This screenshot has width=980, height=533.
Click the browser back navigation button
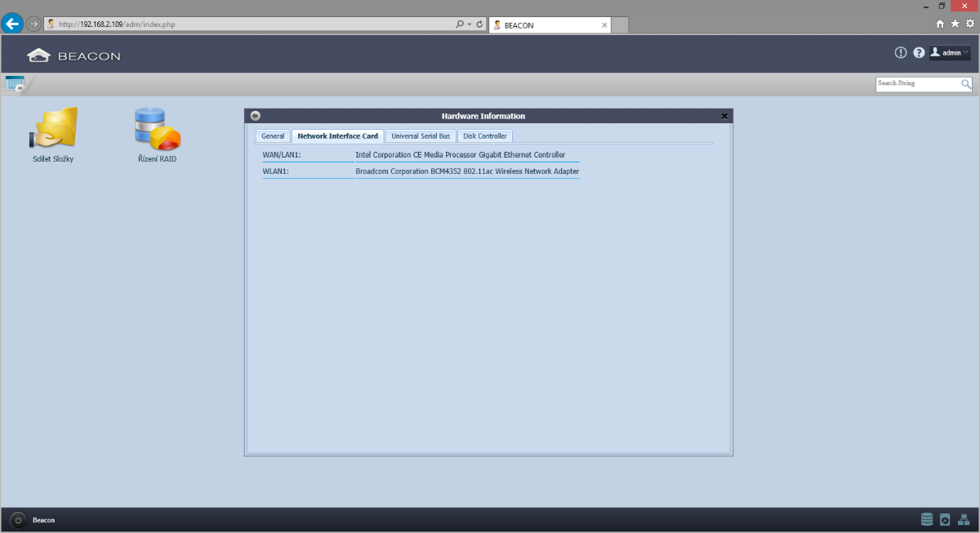click(x=12, y=24)
